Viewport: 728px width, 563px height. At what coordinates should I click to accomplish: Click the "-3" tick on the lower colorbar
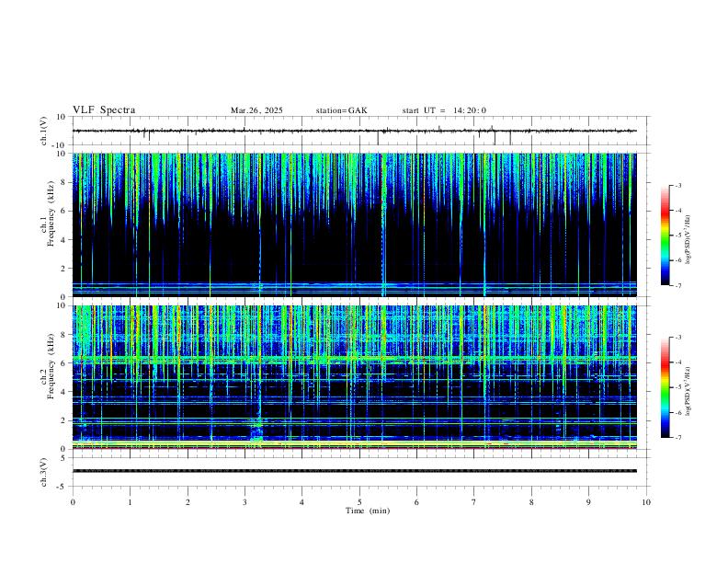(x=677, y=338)
